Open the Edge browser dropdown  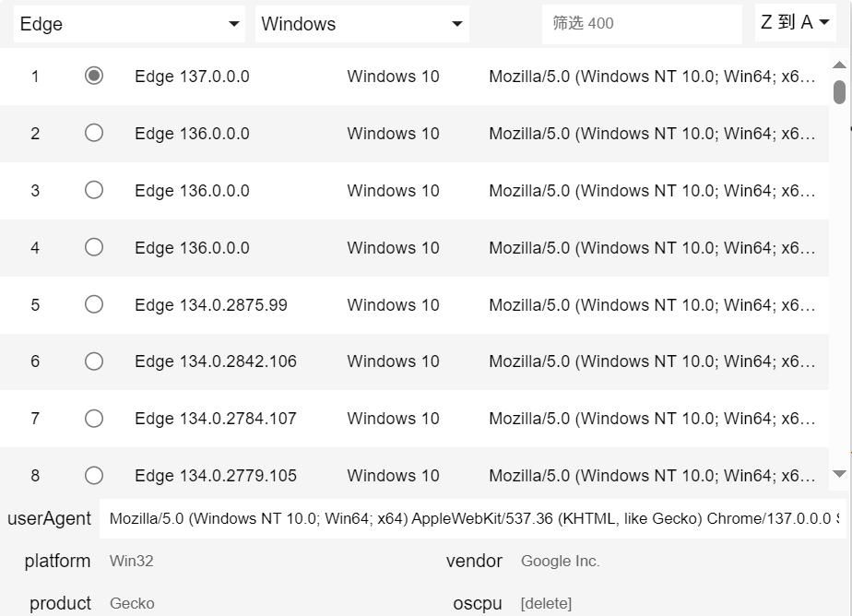(x=129, y=24)
